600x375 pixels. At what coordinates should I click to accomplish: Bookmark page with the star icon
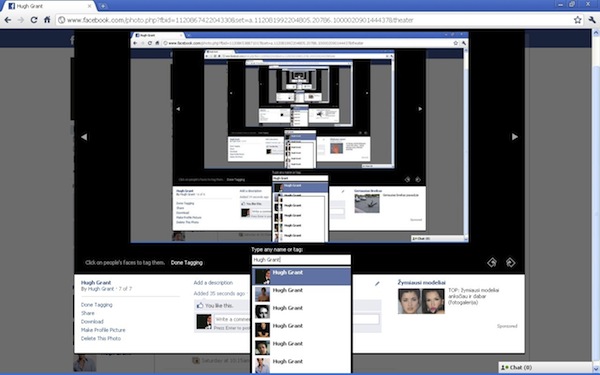[x=577, y=20]
